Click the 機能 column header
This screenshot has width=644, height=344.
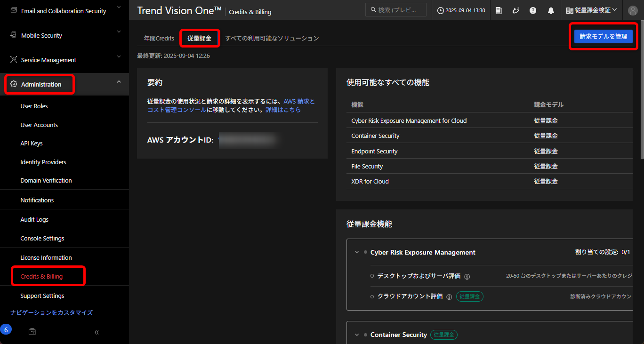(x=357, y=104)
